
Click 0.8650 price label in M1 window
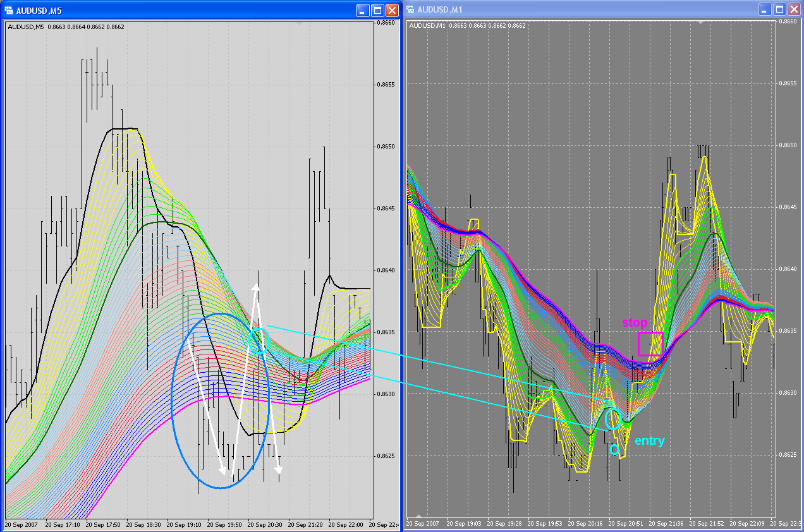[x=787, y=145]
